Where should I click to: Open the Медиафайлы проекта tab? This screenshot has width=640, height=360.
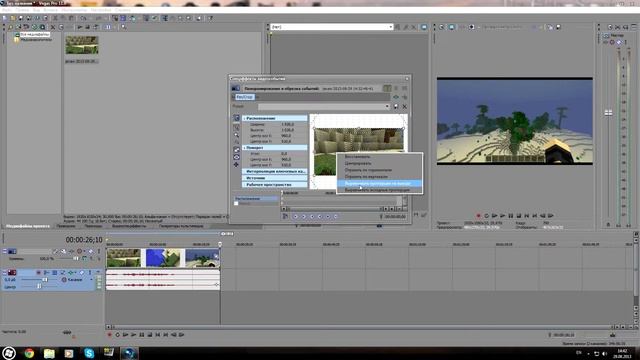tap(28, 226)
